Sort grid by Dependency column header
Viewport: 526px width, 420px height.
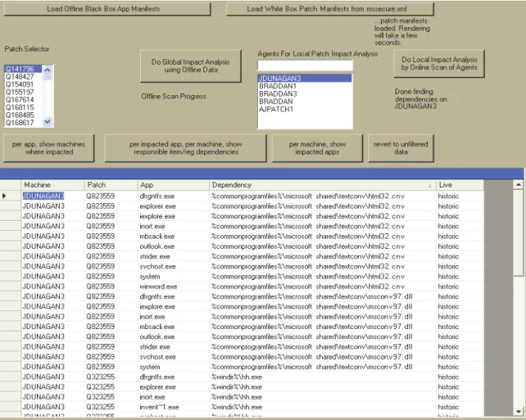323,185
